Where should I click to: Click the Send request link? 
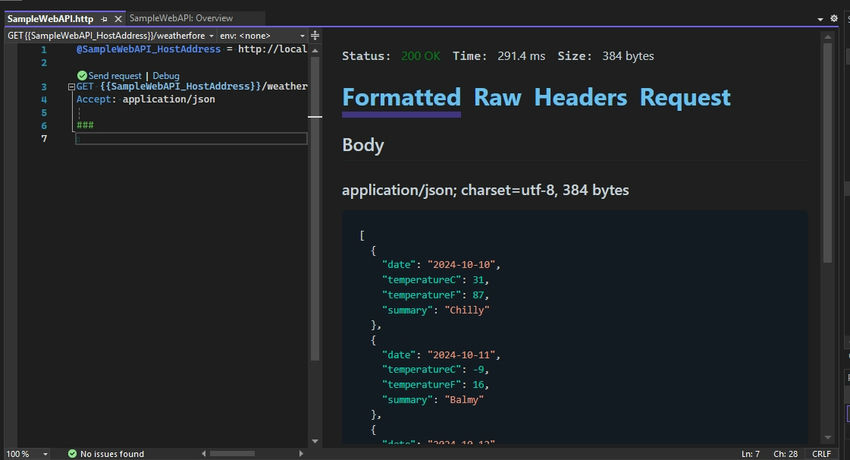coord(116,76)
